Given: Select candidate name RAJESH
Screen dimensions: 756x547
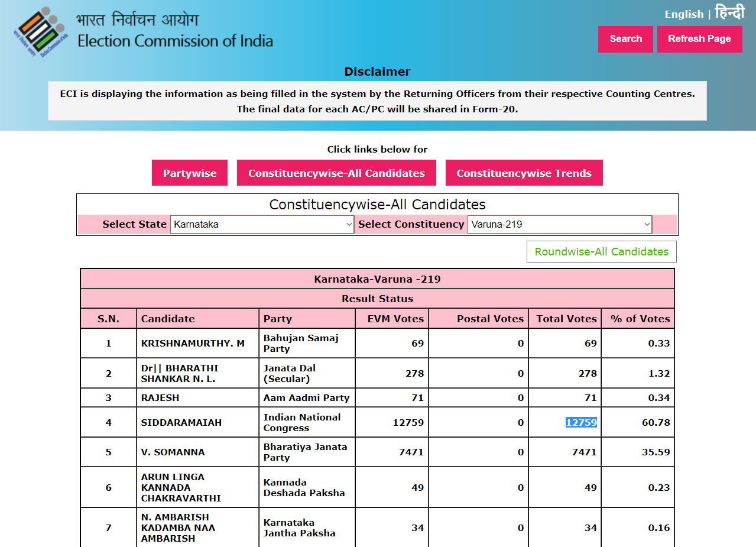Looking at the screenshot, I should click(160, 398).
